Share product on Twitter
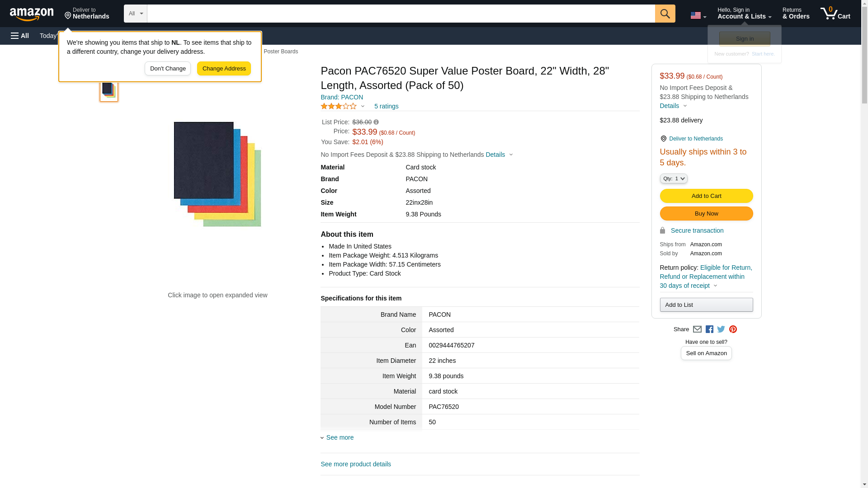Viewport: 868px width, 488px height. (x=721, y=329)
